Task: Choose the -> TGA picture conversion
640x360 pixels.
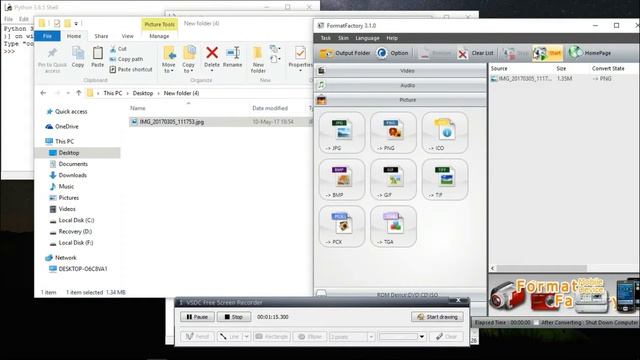Action: (393, 227)
